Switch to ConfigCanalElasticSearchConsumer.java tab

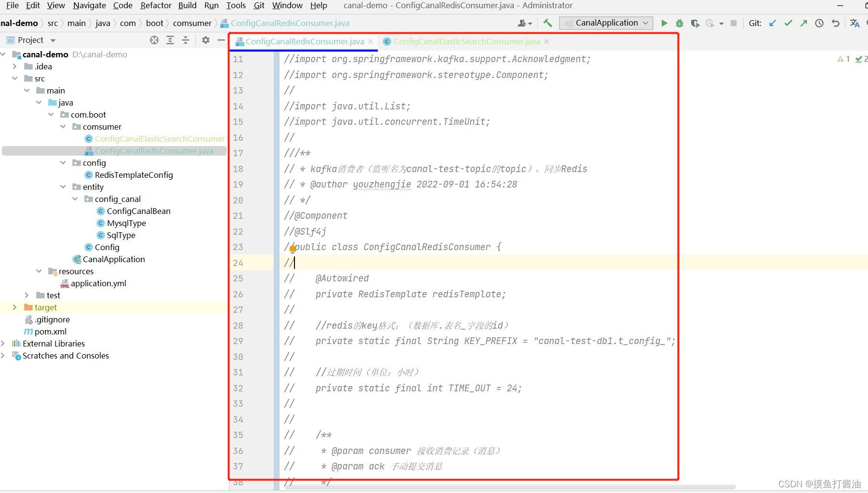point(466,41)
